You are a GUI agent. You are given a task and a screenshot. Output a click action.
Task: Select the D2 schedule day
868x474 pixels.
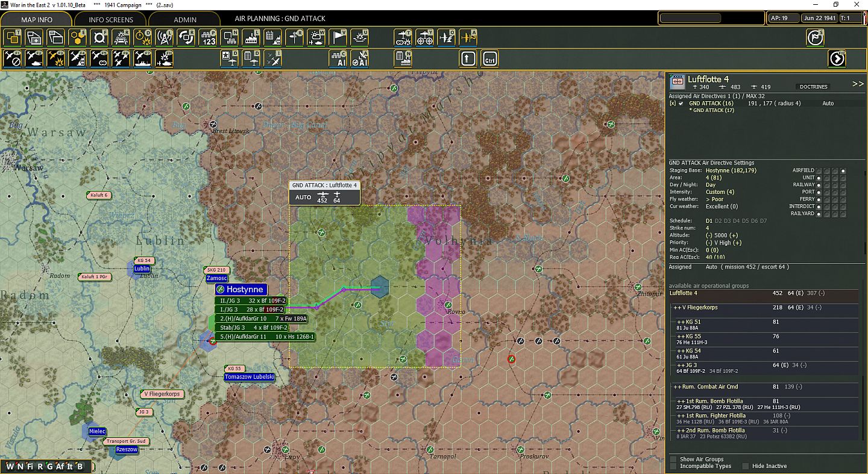click(719, 221)
